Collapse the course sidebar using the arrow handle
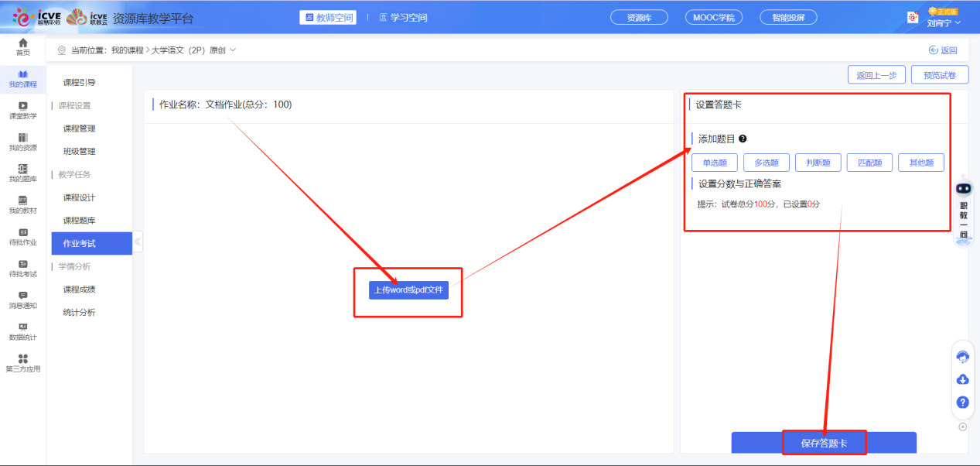 click(138, 242)
